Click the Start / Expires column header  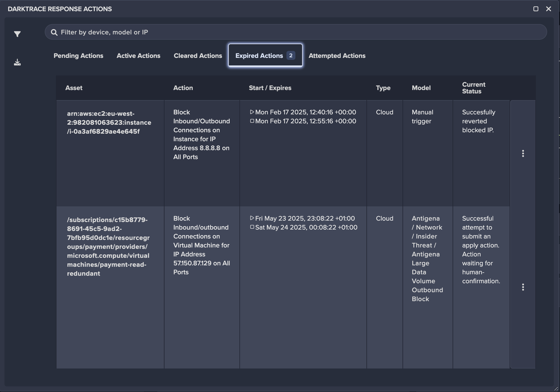[270, 88]
